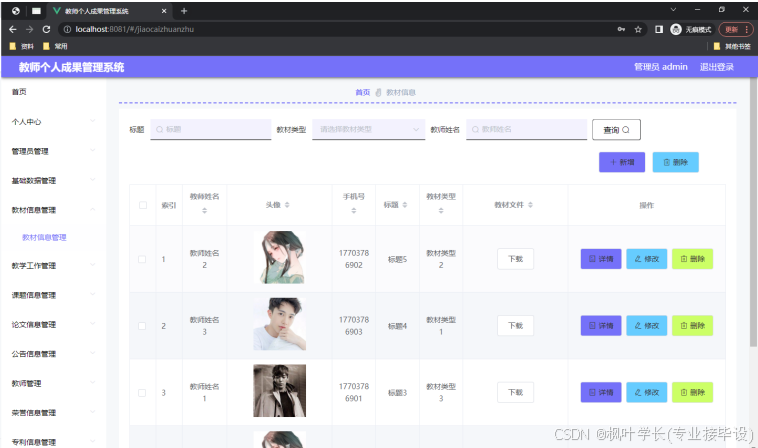The image size is (758, 448).
Task: Check the row 2 checkbox
Action: tap(142, 326)
